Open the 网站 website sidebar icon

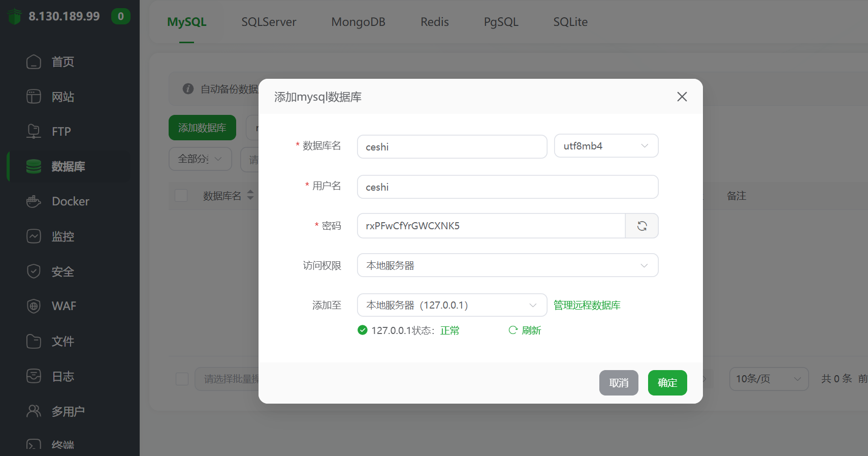pyautogui.click(x=34, y=97)
